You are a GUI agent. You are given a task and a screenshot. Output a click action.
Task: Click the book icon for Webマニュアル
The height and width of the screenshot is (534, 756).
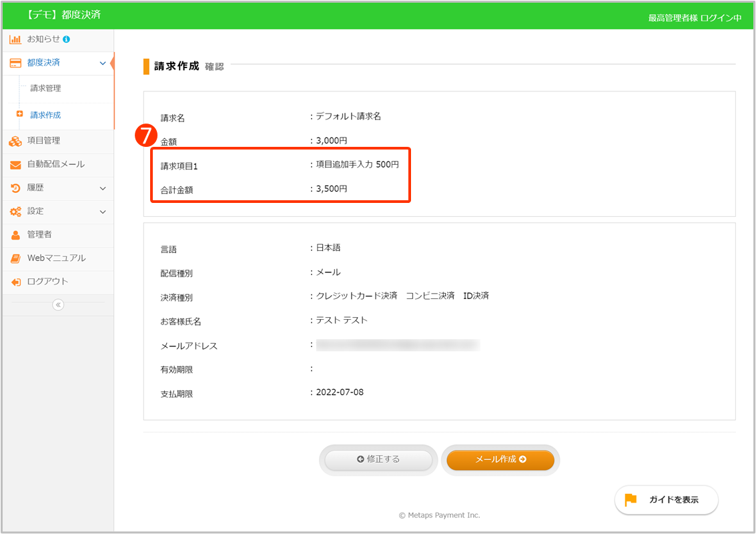click(x=15, y=258)
